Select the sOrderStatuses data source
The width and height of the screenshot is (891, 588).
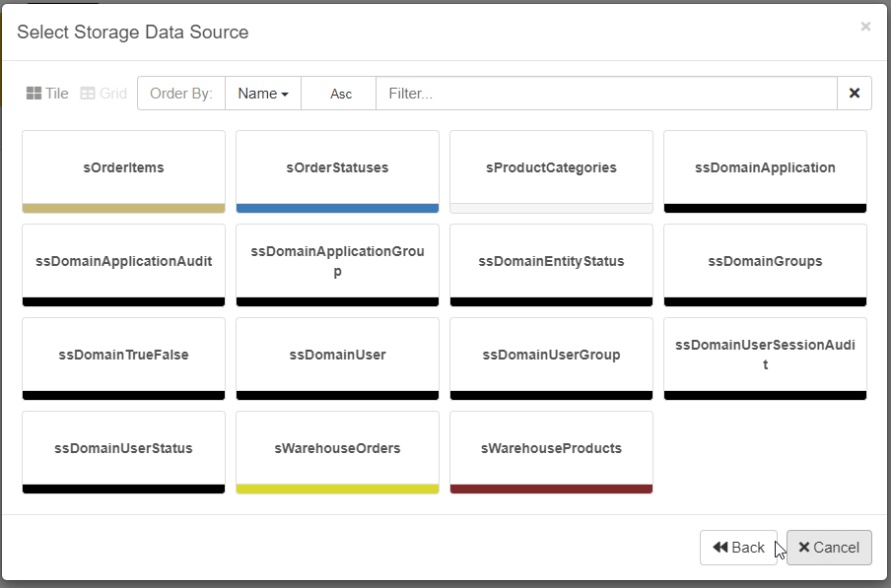point(337,168)
